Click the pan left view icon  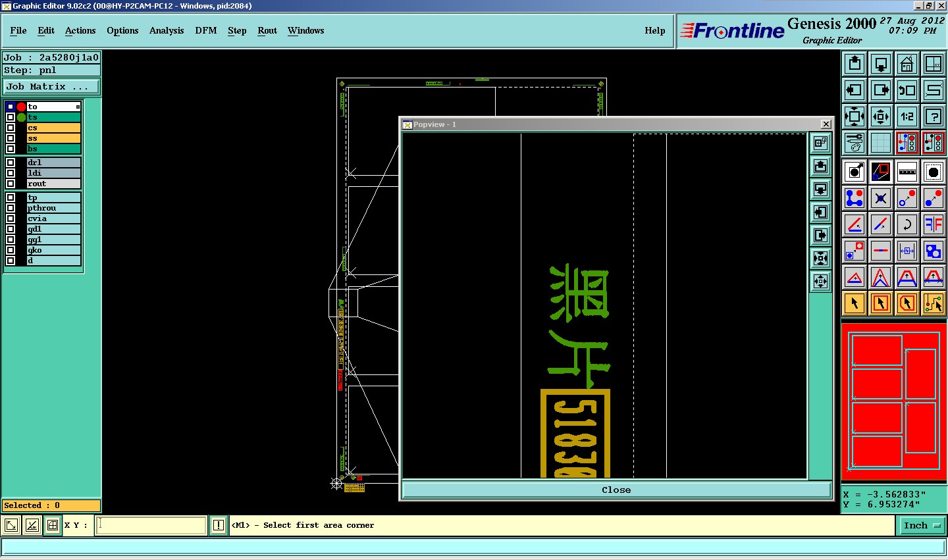tap(855, 90)
